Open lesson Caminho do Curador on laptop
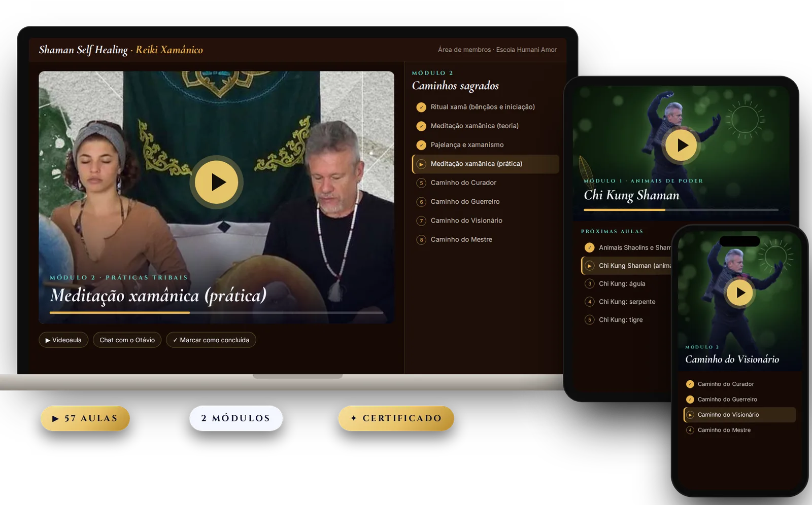This screenshot has height=505, width=812. coord(485,183)
